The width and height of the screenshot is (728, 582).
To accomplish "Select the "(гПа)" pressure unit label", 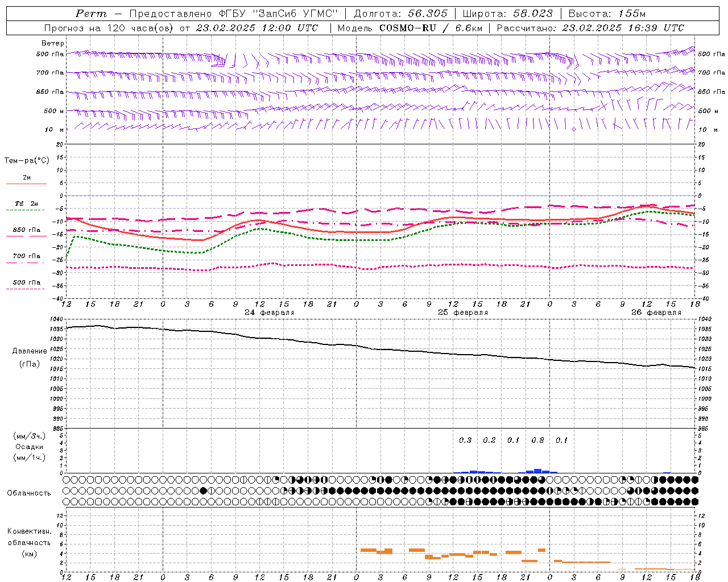I will click(x=29, y=364).
